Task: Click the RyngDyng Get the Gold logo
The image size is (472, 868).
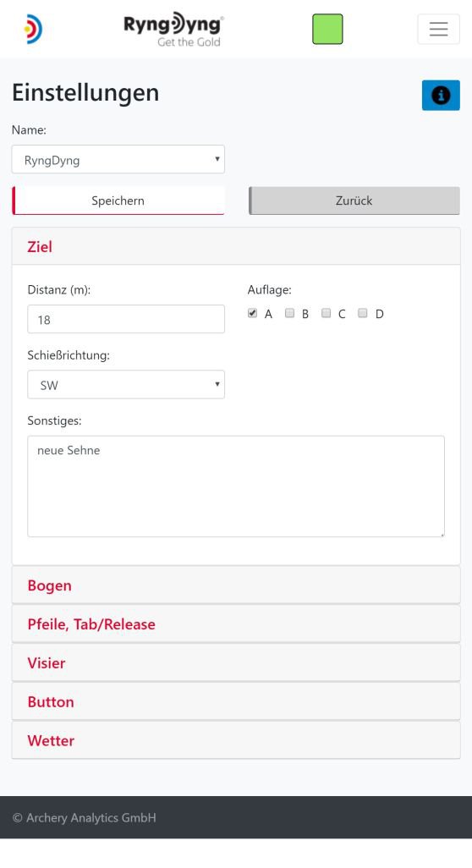Action: [173, 30]
